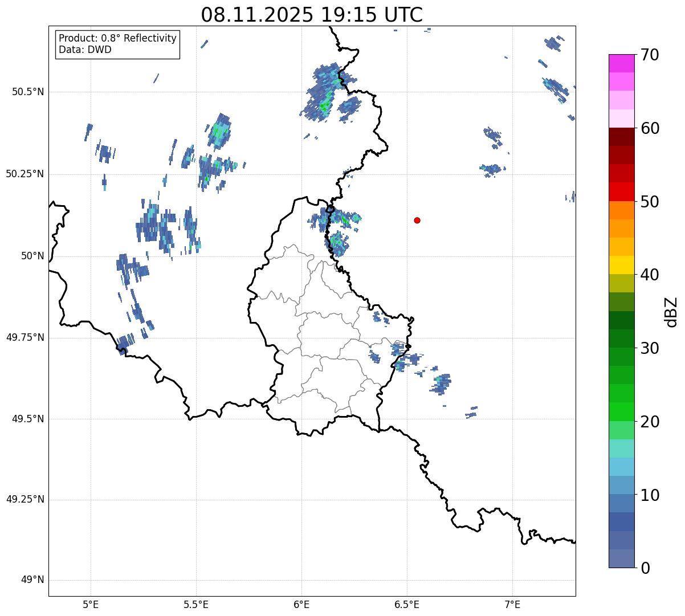Click the colorbar tick label 60

click(x=649, y=129)
